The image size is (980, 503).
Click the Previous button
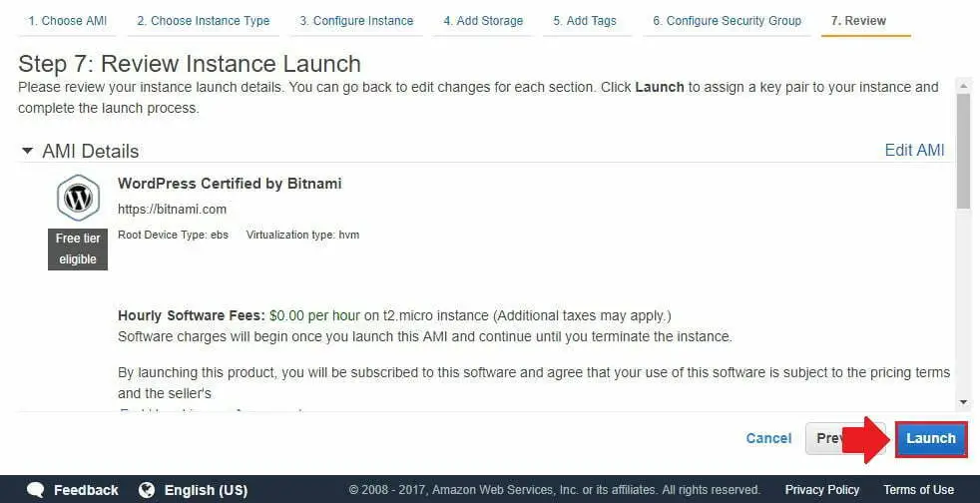845,439
